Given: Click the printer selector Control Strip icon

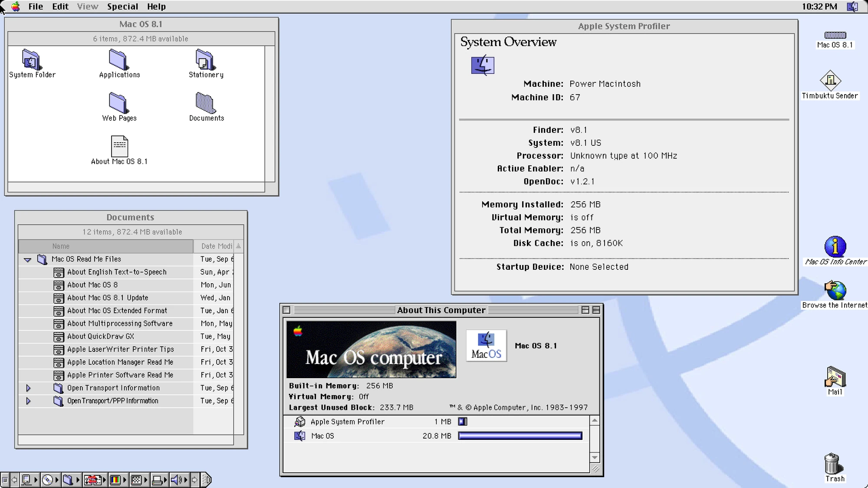Looking at the screenshot, I should pyautogui.click(x=157, y=480).
